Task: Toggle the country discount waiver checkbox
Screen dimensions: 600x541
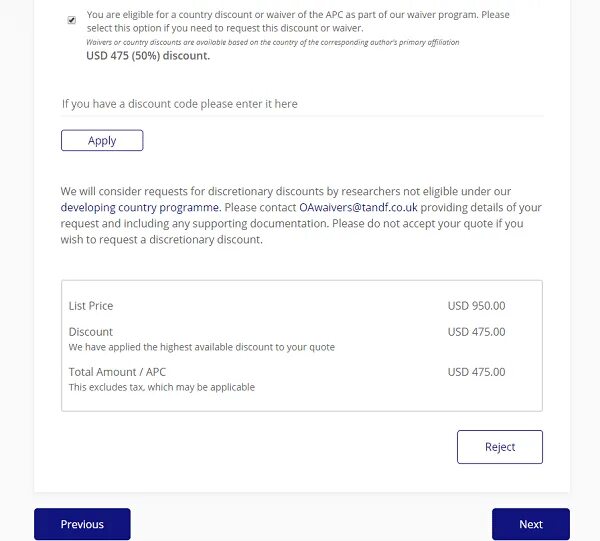Action: pos(72,20)
